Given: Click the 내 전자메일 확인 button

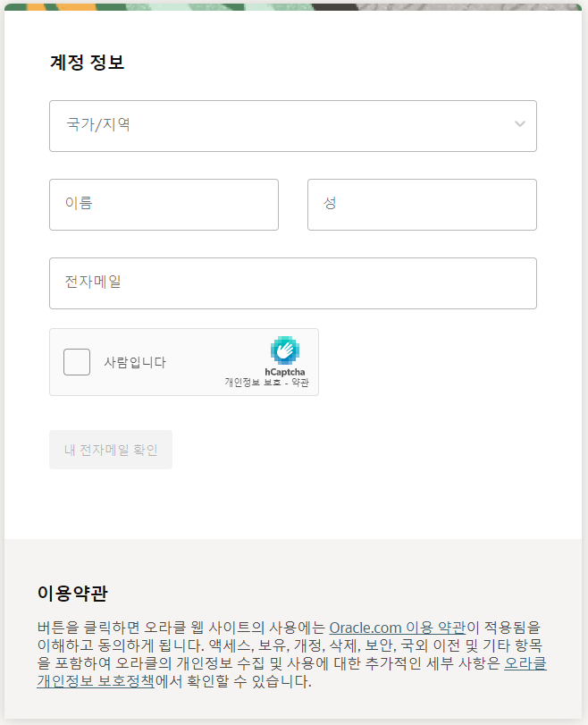Looking at the screenshot, I should (111, 450).
